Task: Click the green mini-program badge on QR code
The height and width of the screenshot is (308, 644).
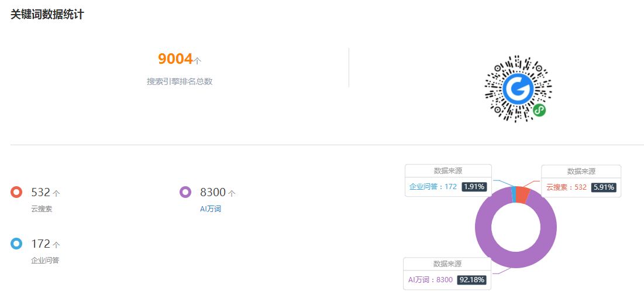Action: coord(539,110)
